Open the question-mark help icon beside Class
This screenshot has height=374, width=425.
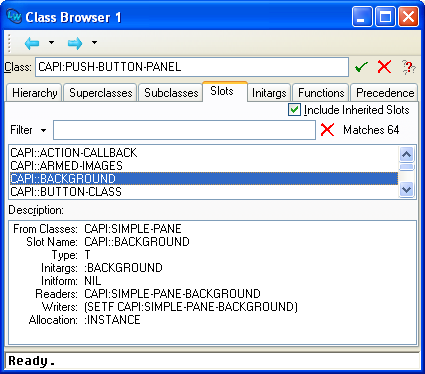[409, 67]
